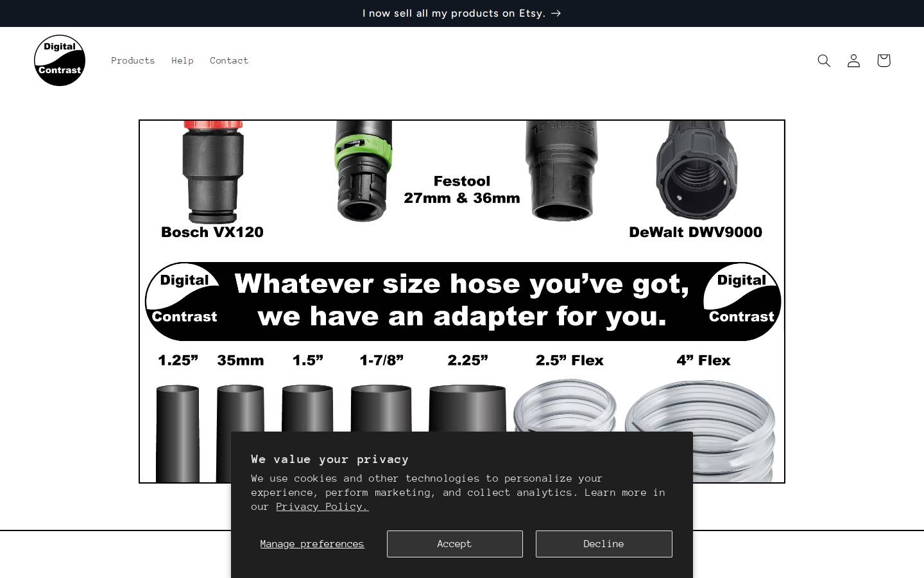Open the Contact menu item
The image size is (924, 578).
point(229,60)
